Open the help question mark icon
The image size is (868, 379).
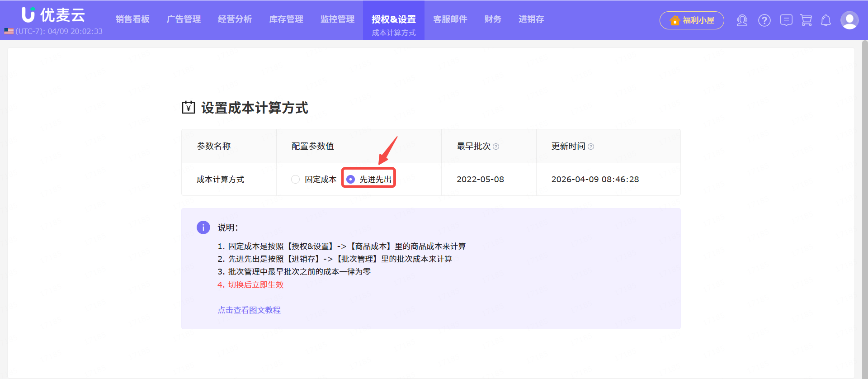pos(764,20)
